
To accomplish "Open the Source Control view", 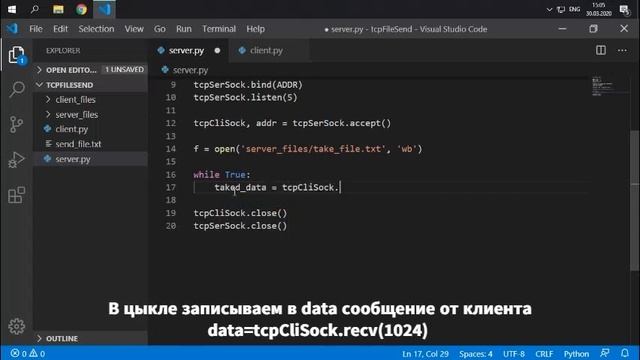I will tap(16, 124).
